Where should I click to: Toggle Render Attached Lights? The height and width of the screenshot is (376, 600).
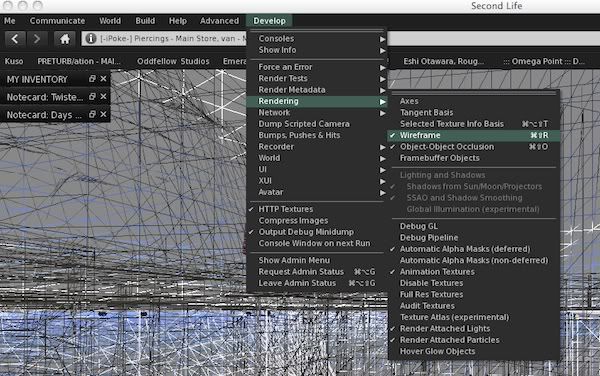tap(474, 329)
